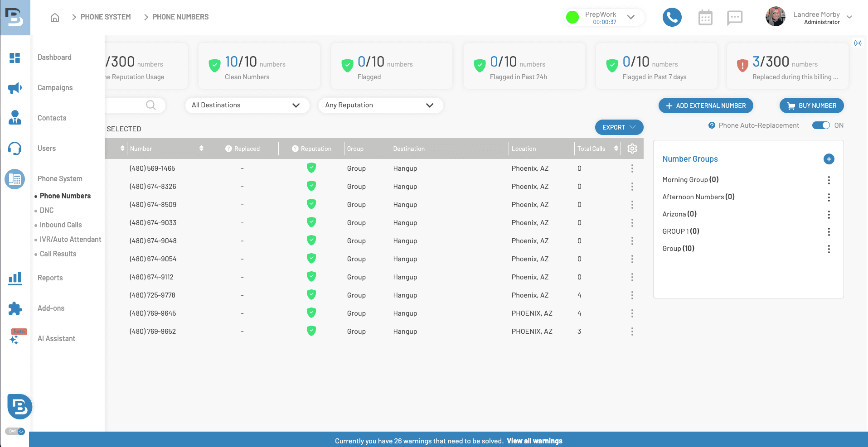Screen dimensions: 868x447
Task: Click the calendar icon in the header
Action: click(x=705, y=17)
